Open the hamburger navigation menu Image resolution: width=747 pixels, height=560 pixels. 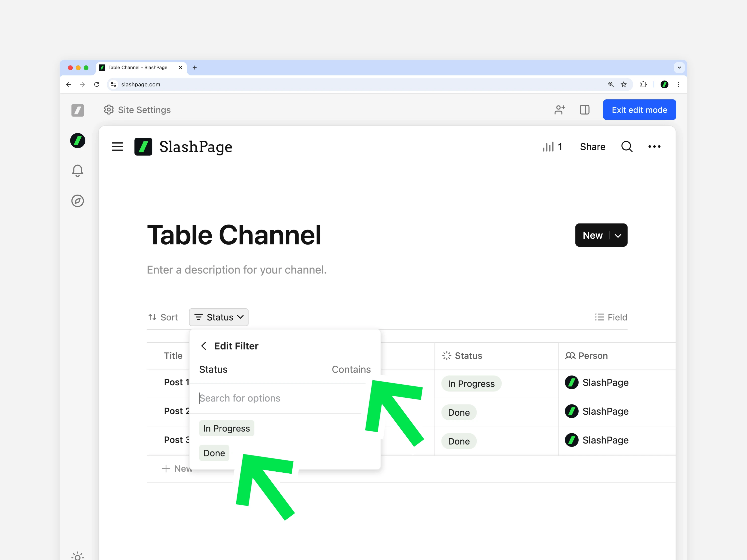[117, 147]
